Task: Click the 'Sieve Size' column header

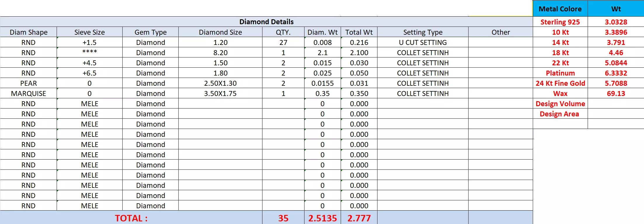Action: click(90, 32)
